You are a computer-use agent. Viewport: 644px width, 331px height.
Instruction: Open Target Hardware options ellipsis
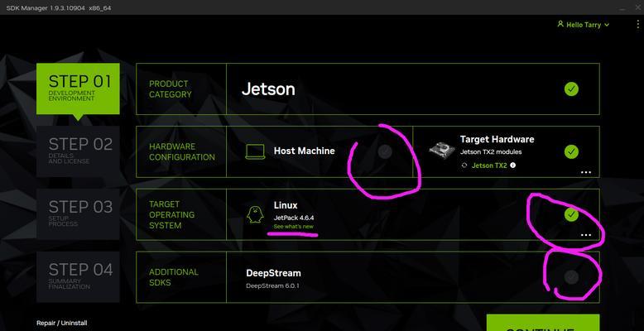(x=586, y=172)
